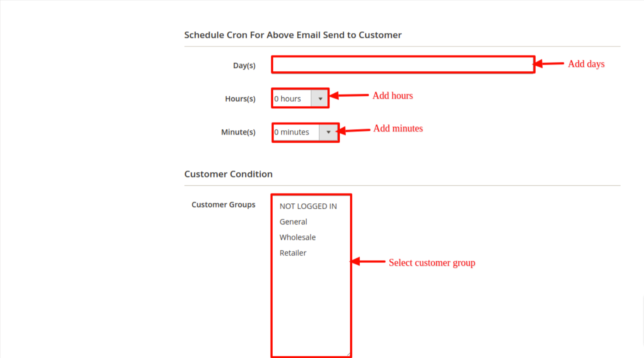644x358 pixels.
Task: Click the Schedule Cron section heading
Action: 293,35
